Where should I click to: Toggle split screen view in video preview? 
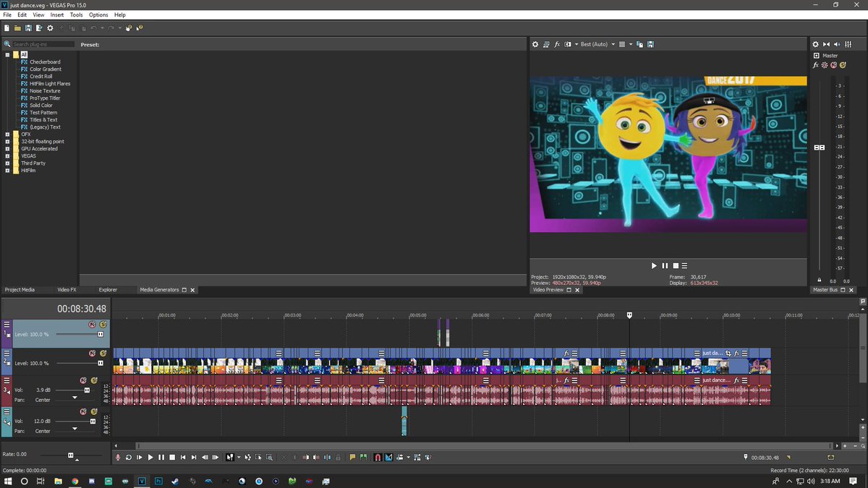568,44
